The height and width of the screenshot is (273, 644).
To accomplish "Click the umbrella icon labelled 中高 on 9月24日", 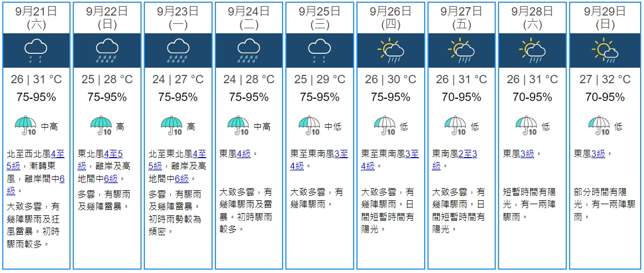I will pyautogui.click(x=239, y=125).
